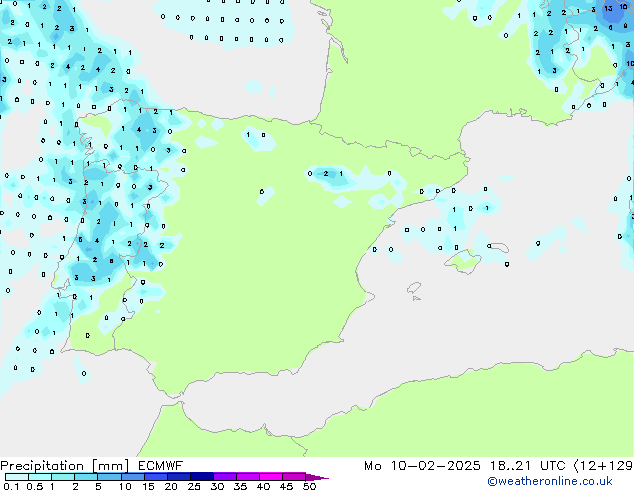Viewport: 634px width, 490px height.
Task: Click the 5–10 mm legend color swatch
Action: [109, 477]
